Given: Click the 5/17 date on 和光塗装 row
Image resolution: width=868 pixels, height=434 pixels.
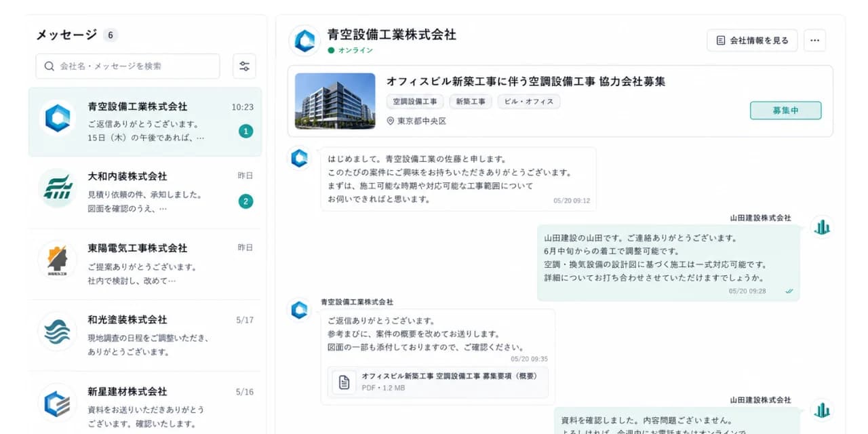Looking at the screenshot, I should pyautogui.click(x=245, y=319).
